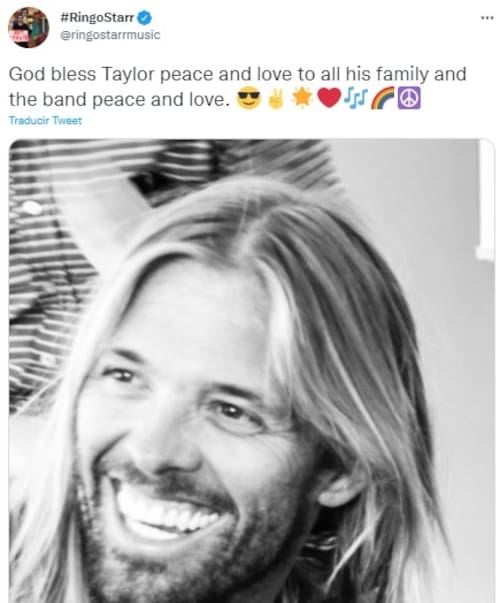Screen dimensions: 500x603
Task: Open the black-and-white attached photo
Action: [252, 371]
